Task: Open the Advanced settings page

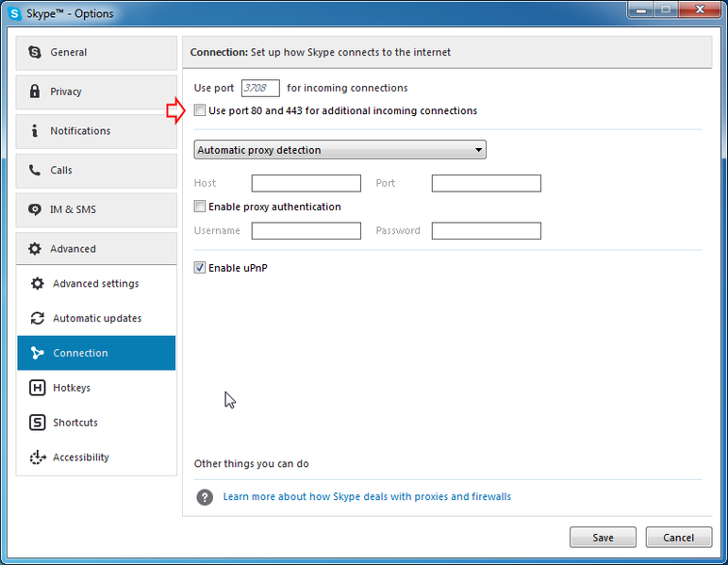Action: [x=96, y=284]
